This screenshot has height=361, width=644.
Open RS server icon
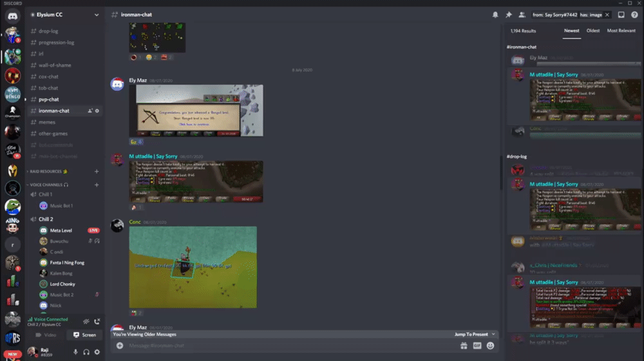[x=12, y=338]
